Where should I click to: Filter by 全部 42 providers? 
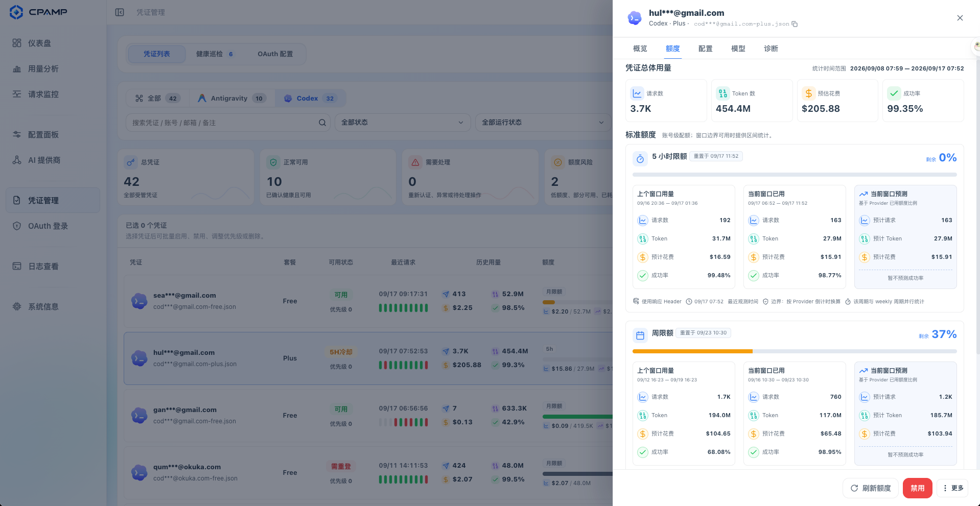pyautogui.click(x=157, y=99)
